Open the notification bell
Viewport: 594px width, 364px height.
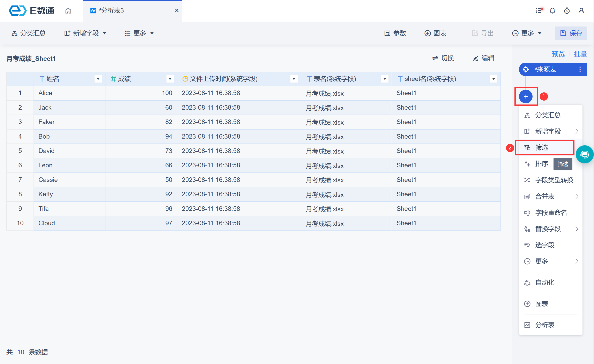pos(552,11)
